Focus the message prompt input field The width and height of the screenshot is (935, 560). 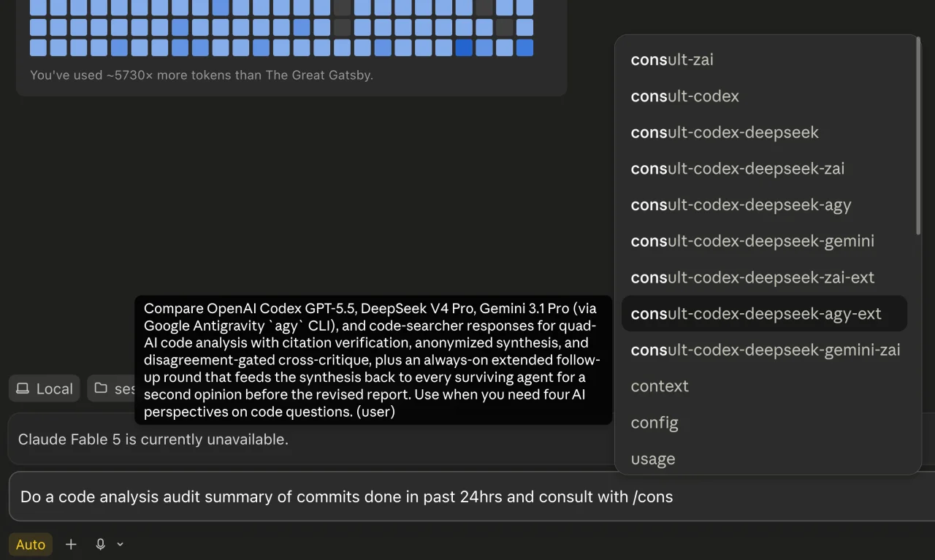472,496
